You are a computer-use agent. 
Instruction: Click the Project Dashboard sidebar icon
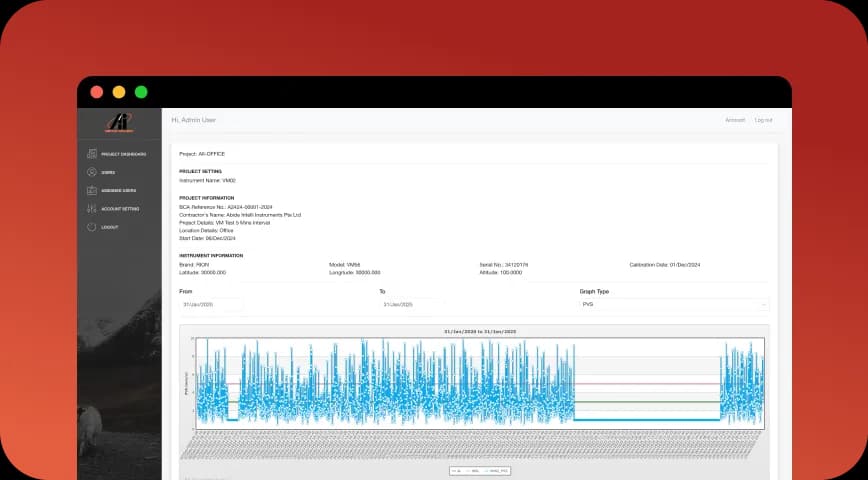92,154
